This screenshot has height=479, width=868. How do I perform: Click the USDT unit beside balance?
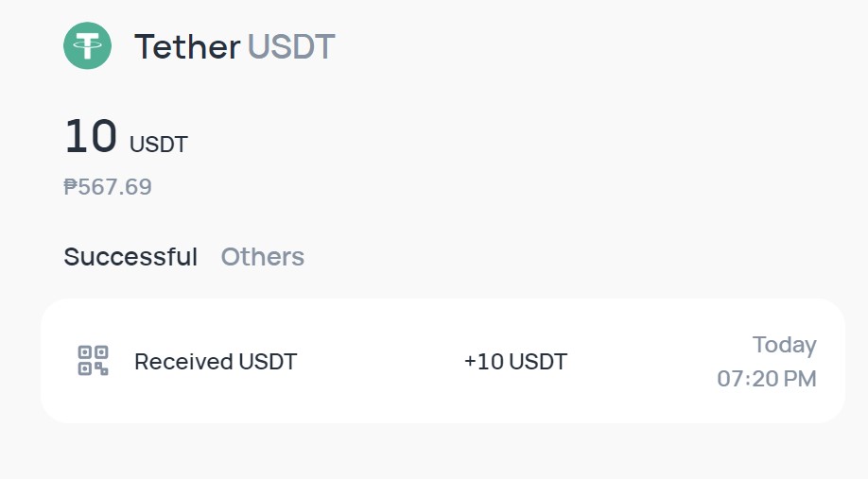point(159,145)
